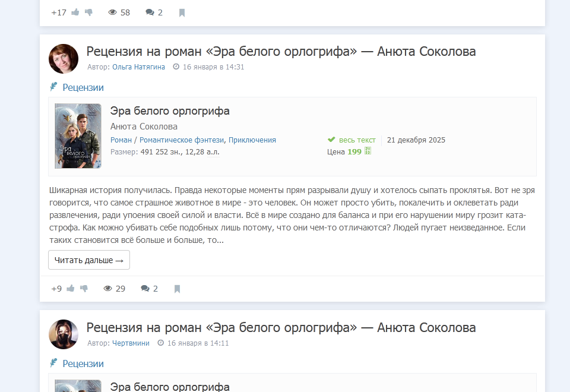The width and height of the screenshot is (570, 392).
Task: Open Чертвмини's avatar
Action: (64, 334)
